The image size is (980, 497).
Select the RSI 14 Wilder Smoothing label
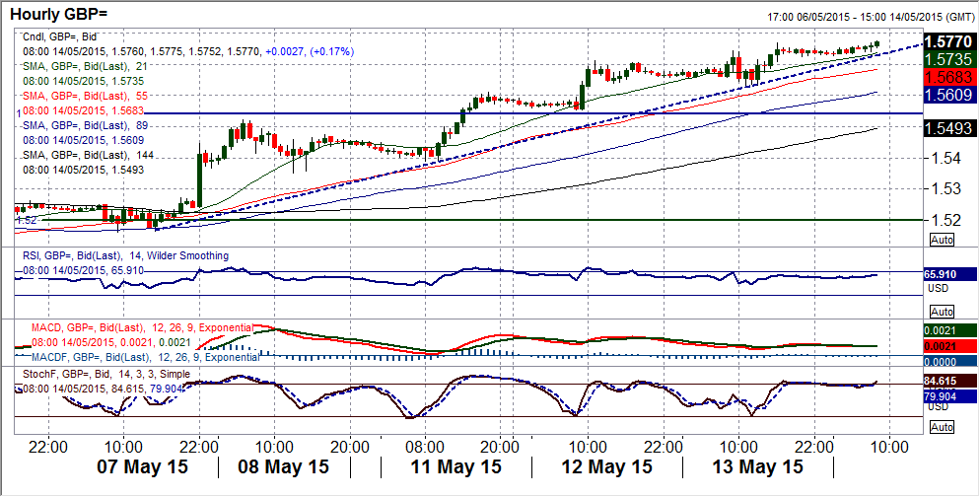pos(125,255)
